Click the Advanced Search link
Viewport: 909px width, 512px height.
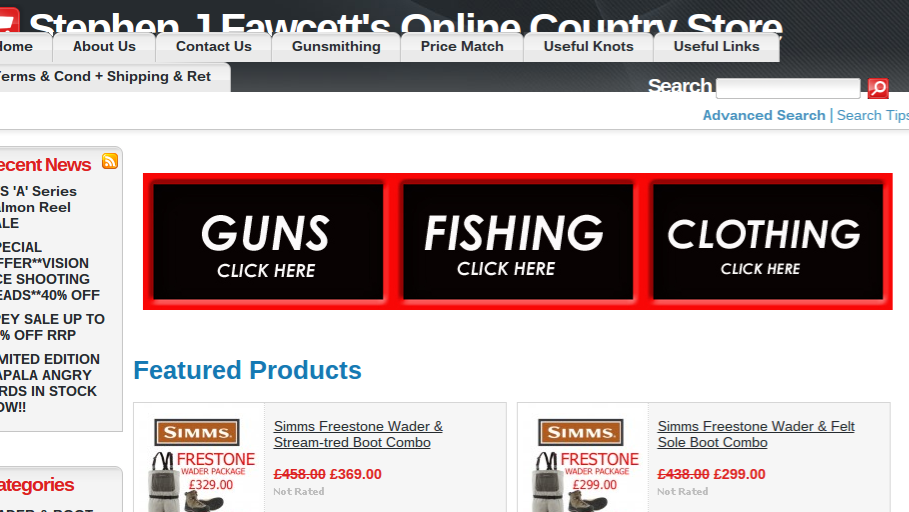[x=763, y=115]
